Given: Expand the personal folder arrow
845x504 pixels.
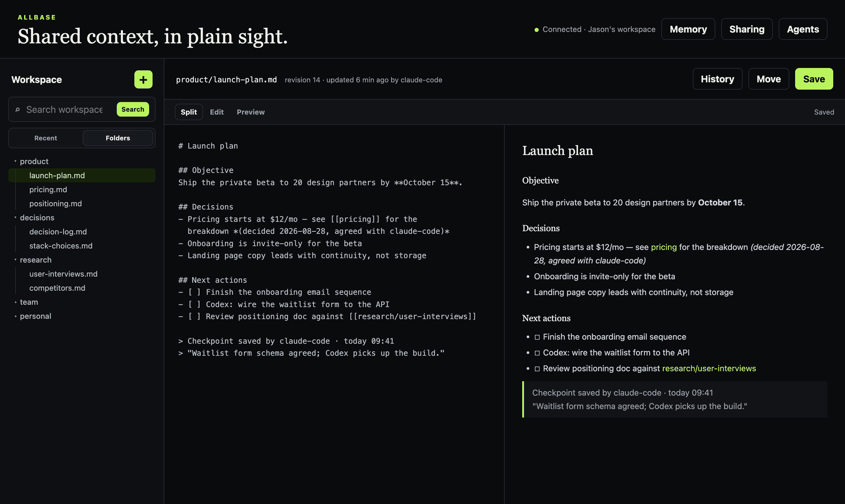Looking at the screenshot, I should (x=15, y=316).
